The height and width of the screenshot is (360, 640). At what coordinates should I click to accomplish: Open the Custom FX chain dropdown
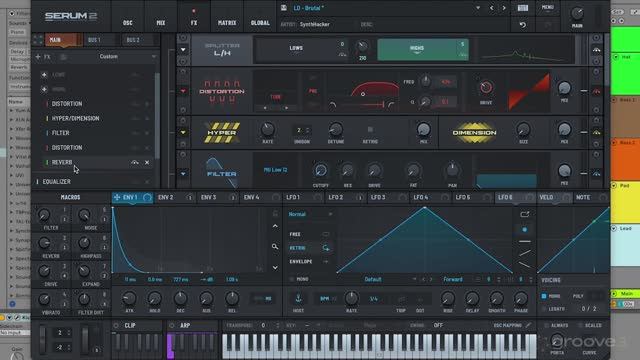127,57
